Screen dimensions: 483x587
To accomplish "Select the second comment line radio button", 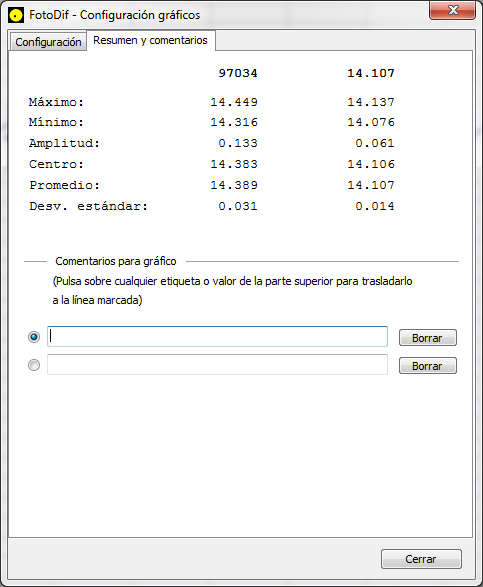I will (x=34, y=365).
